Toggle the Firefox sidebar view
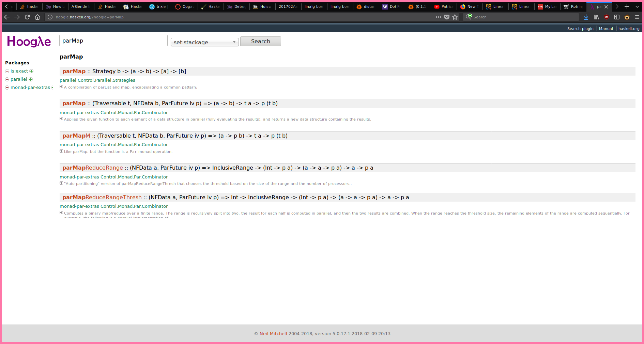The height and width of the screenshot is (344, 644). click(616, 17)
